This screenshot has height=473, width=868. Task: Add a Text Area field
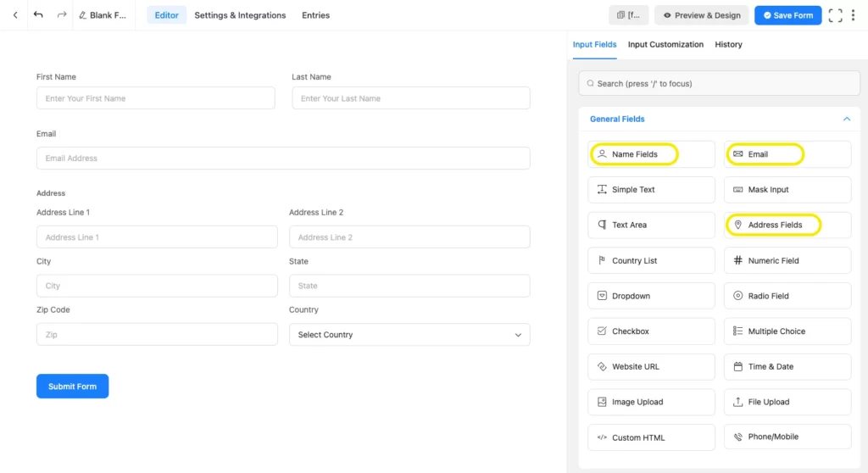point(651,225)
